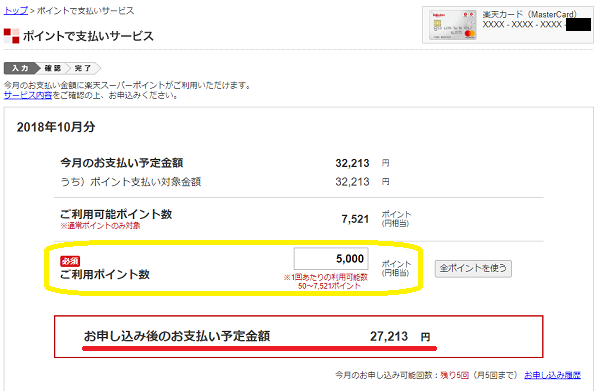Click the ご利用可能ポイント数 label
The width and height of the screenshot is (600, 391).
116,214
